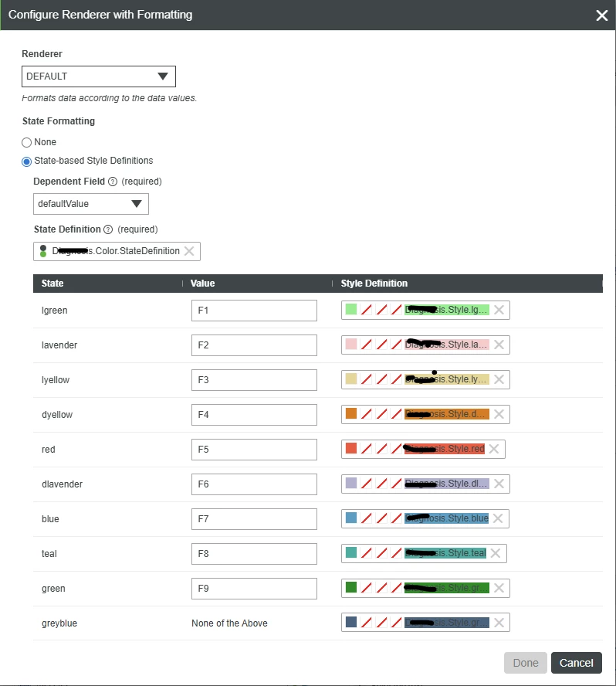Image resolution: width=616 pixels, height=686 pixels.
Task: Remove style definition for lyellow row
Action: click(499, 379)
